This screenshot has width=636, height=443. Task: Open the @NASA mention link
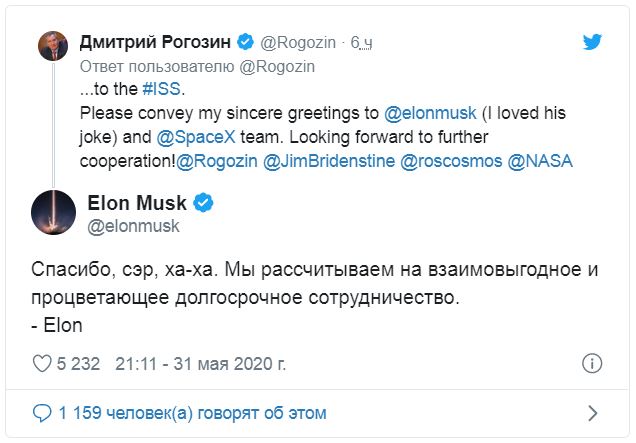click(540, 161)
